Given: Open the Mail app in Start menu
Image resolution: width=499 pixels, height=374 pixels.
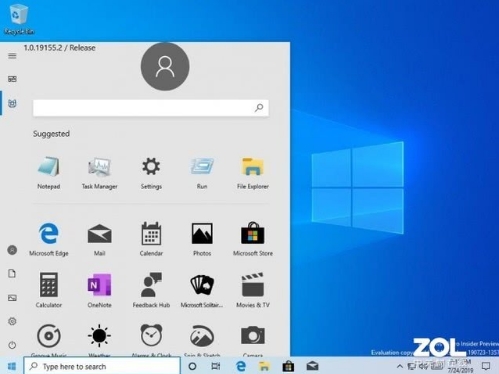Looking at the screenshot, I should pyautogui.click(x=99, y=239).
